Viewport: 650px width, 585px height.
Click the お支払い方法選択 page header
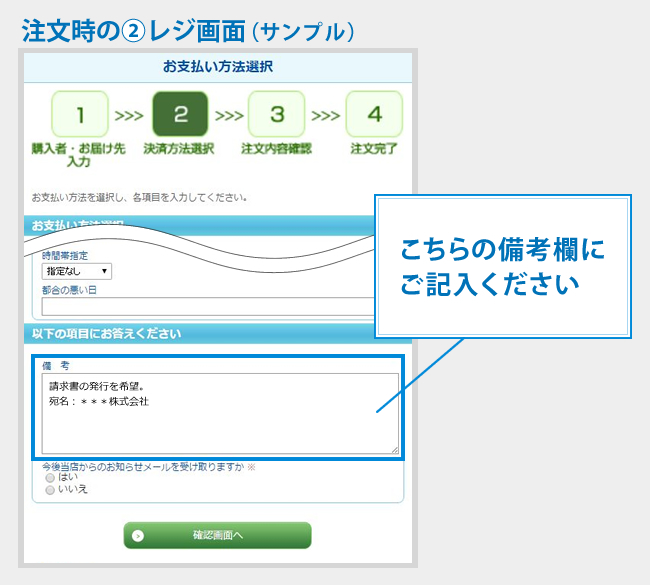point(218,67)
